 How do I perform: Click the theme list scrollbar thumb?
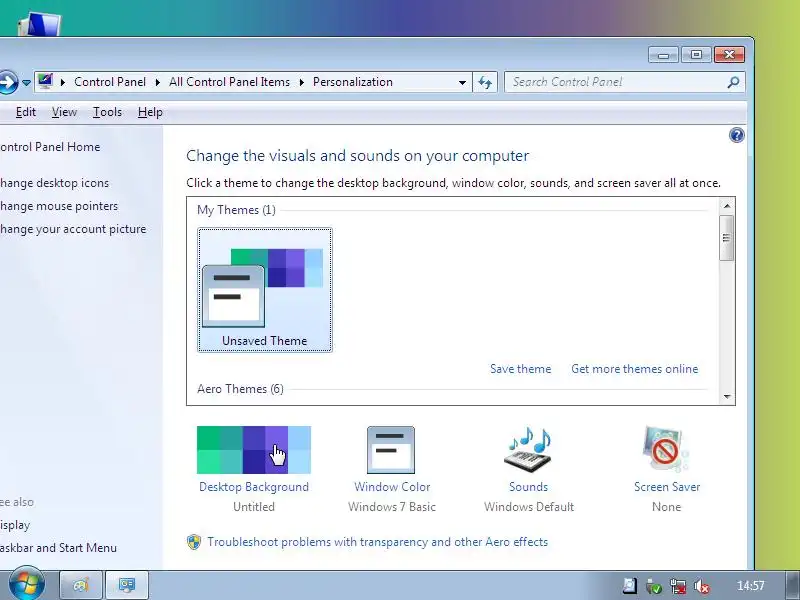[x=727, y=238]
